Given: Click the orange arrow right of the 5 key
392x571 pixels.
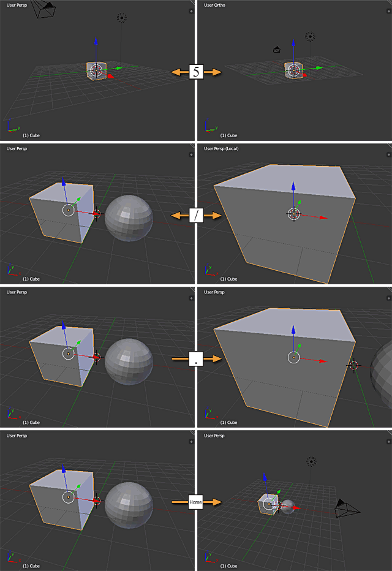Looking at the screenshot, I should pyautogui.click(x=213, y=72).
